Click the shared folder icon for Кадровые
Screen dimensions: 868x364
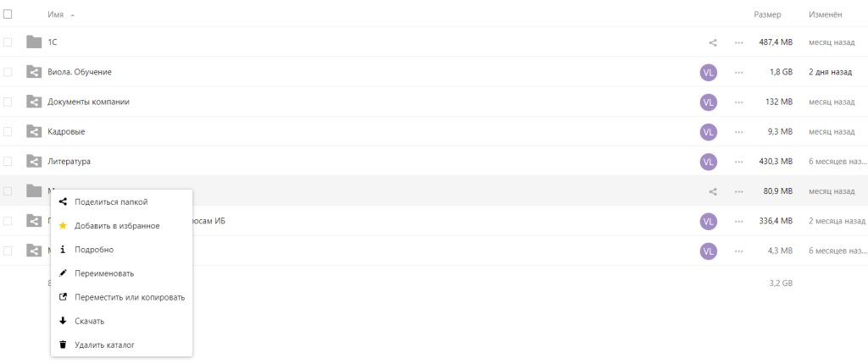[x=34, y=131]
